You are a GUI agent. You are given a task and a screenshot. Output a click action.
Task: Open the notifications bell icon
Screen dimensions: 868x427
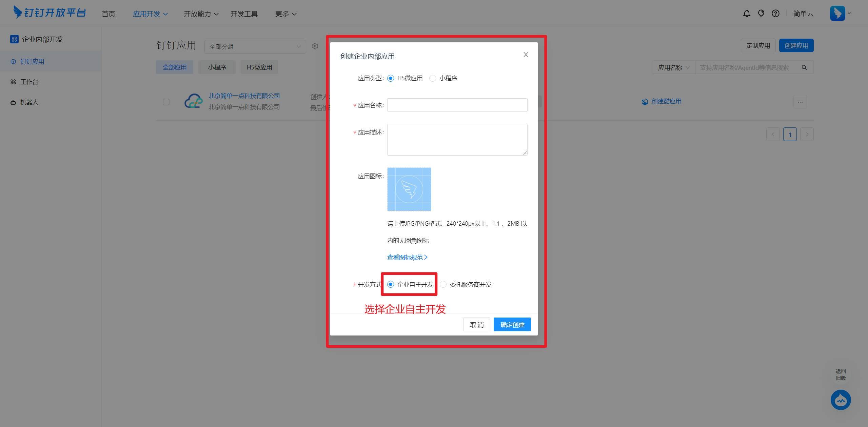[747, 13]
